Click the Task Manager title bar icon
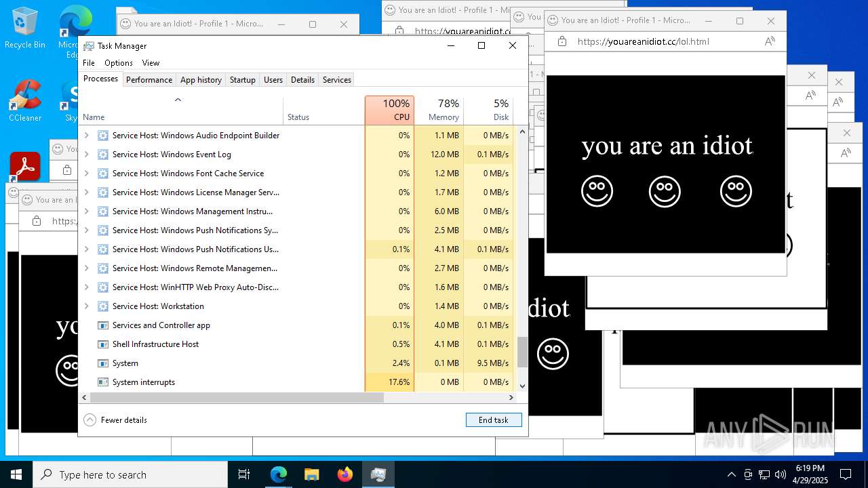868x488 pixels. coord(89,46)
